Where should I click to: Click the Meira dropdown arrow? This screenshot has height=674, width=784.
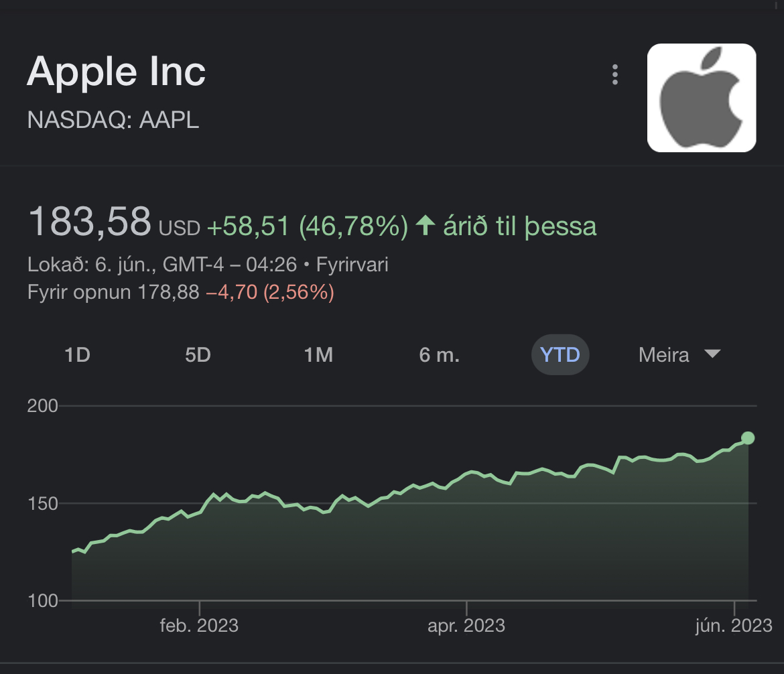coord(712,354)
